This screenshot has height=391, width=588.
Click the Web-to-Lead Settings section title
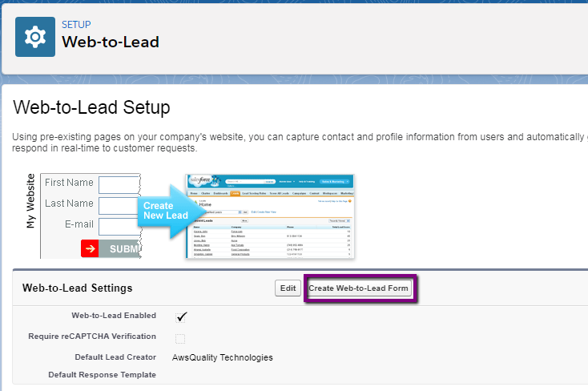tap(77, 288)
